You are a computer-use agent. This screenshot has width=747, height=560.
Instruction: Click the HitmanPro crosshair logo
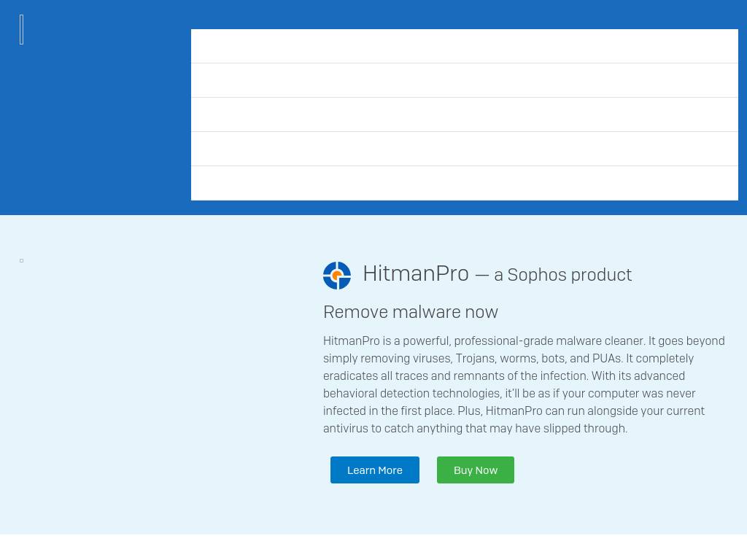pos(337,276)
